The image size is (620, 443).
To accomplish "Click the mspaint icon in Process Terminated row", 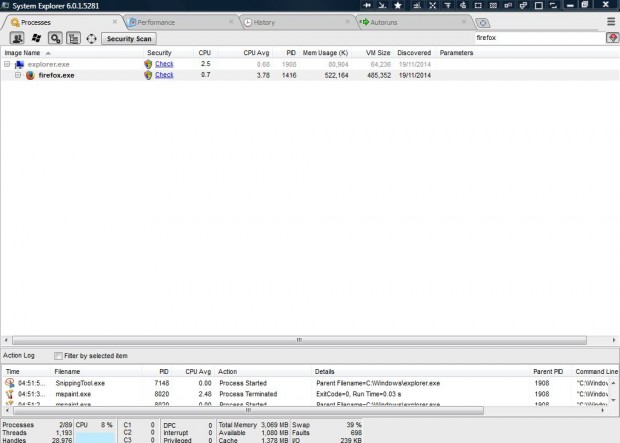I will pos(9,394).
